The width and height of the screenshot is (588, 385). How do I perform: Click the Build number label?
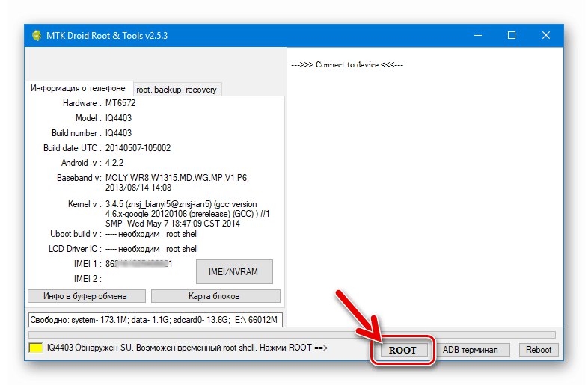coord(76,133)
